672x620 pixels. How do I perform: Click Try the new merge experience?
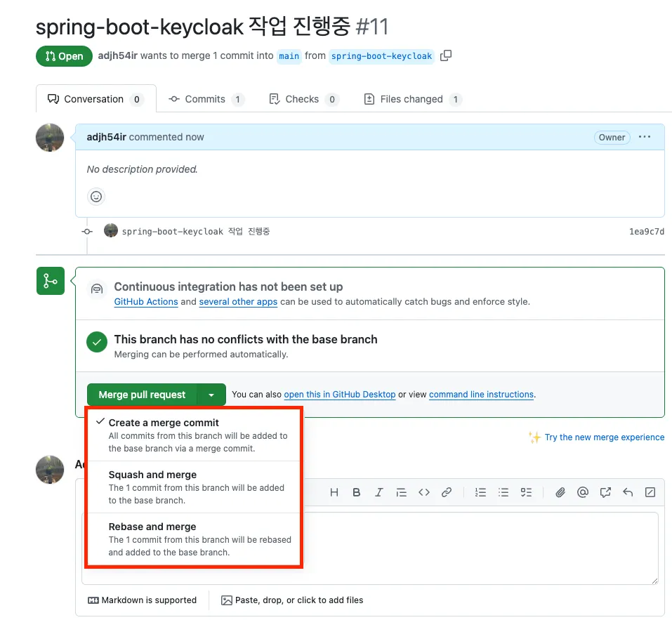pyautogui.click(x=605, y=437)
